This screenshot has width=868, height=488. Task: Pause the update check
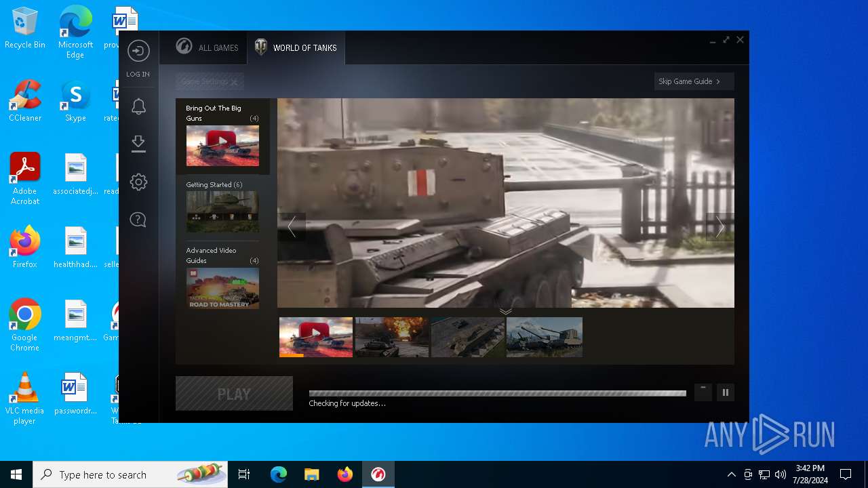(x=726, y=392)
